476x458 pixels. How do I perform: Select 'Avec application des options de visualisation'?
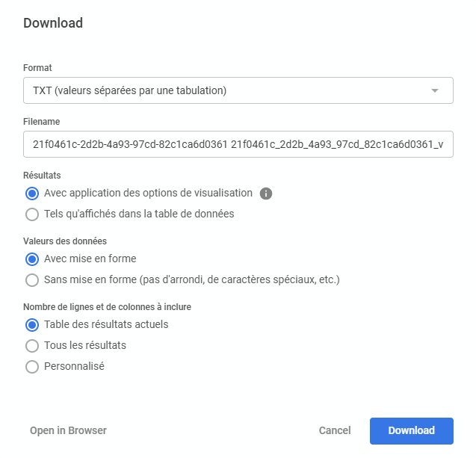(32, 194)
